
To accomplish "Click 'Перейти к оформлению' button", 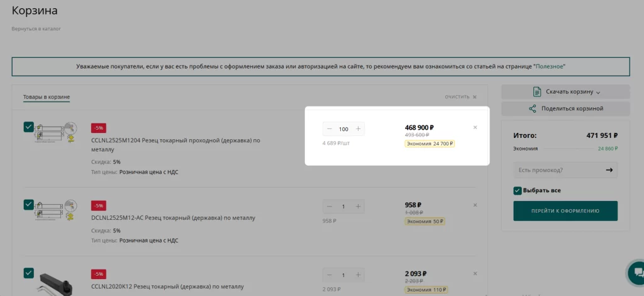I will pyautogui.click(x=565, y=211).
